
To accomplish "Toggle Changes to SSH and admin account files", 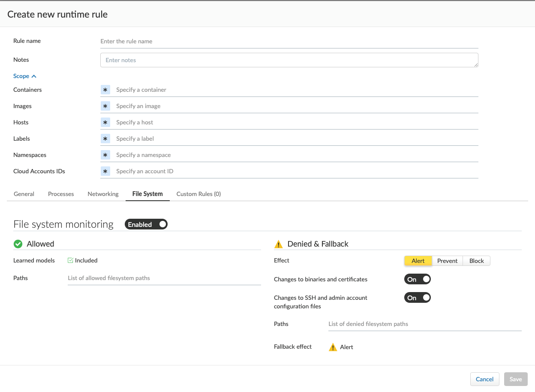I will (x=417, y=298).
